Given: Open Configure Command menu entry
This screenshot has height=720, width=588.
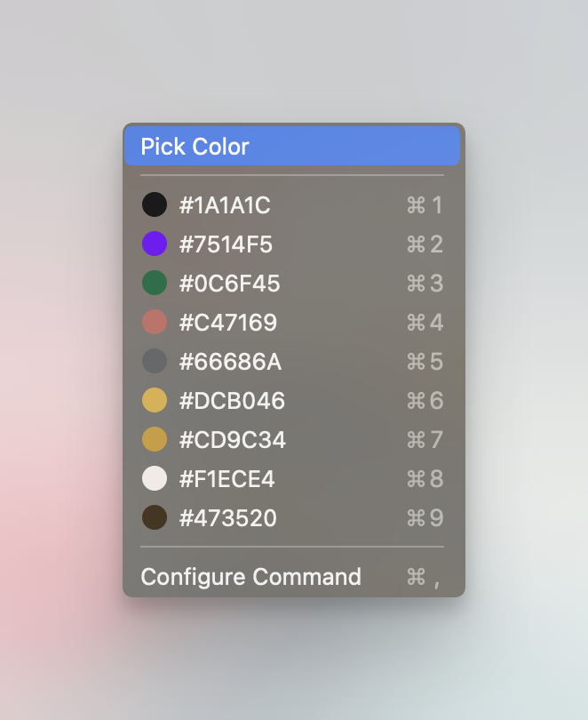Looking at the screenshot, I should click(x=292, y=577).
